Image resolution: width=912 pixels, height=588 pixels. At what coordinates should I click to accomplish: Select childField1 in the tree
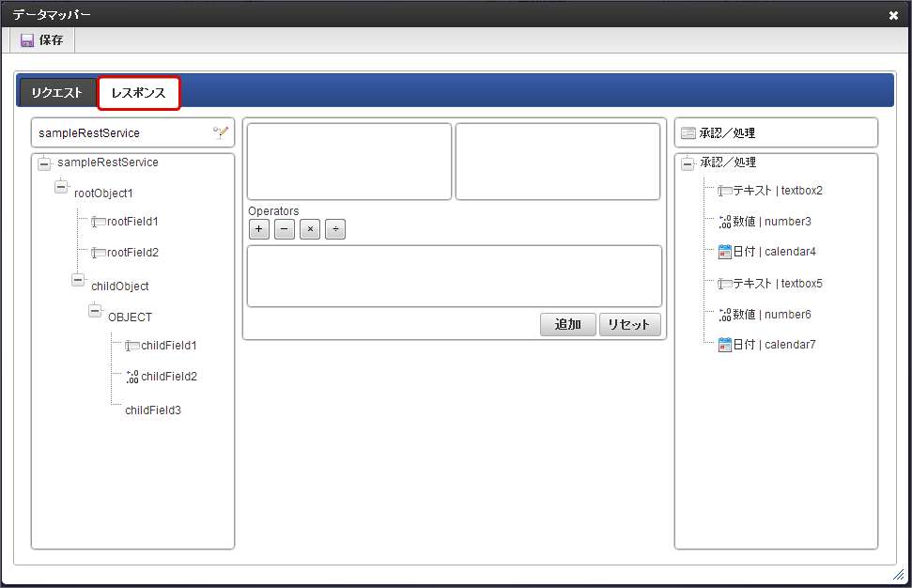(x=169, y=346)
